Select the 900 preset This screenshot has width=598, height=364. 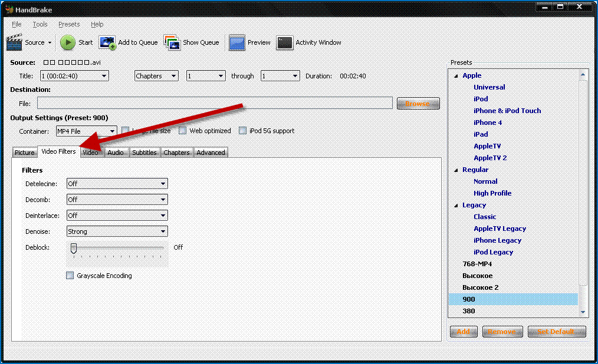click(513, 299)
